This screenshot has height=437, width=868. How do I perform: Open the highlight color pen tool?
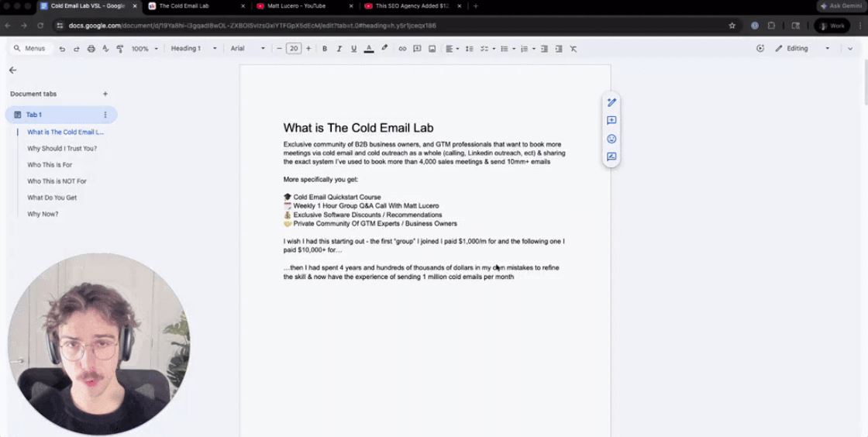[x=384, y=49]
